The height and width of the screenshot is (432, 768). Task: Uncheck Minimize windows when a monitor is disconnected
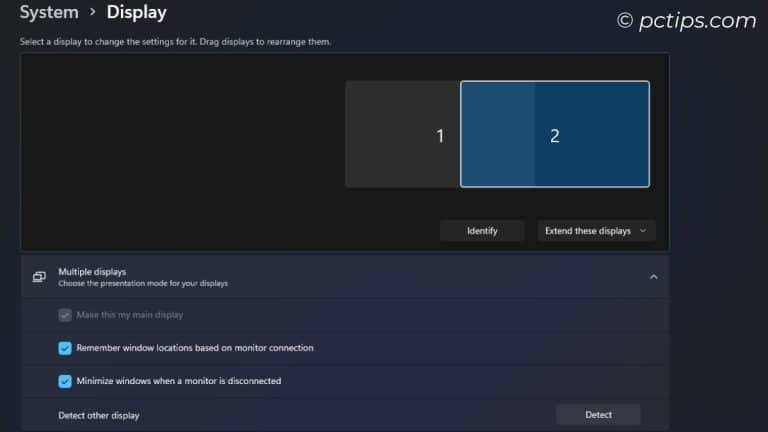(65, 382)
